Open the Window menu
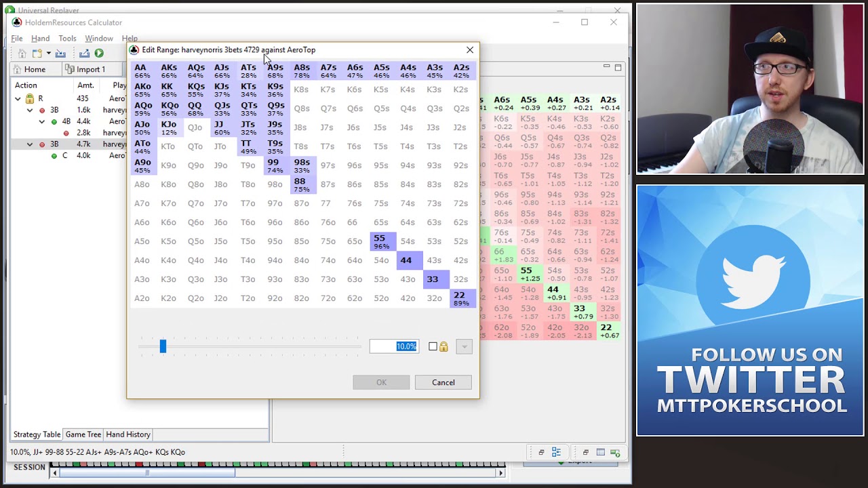 click(99, 39)
